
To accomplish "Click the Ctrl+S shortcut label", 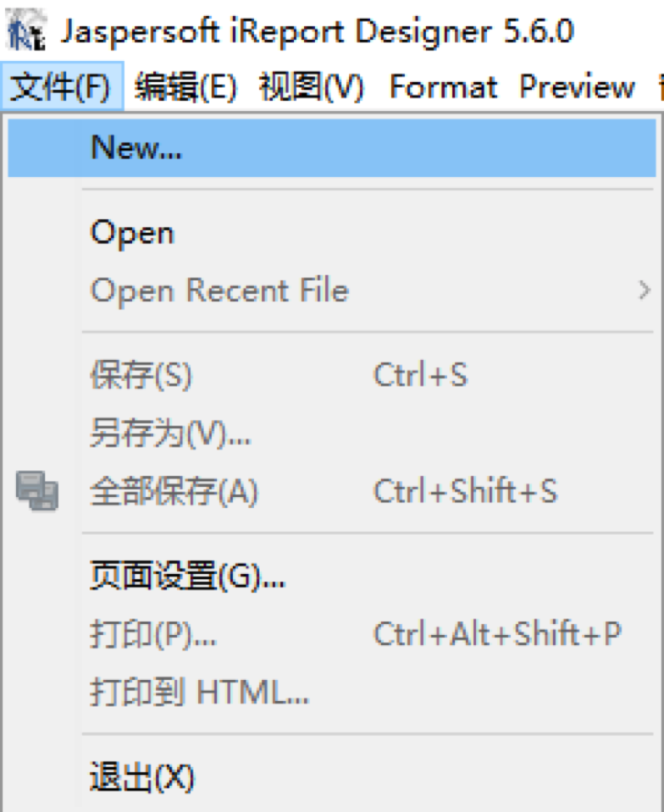I will pos(421,374).
